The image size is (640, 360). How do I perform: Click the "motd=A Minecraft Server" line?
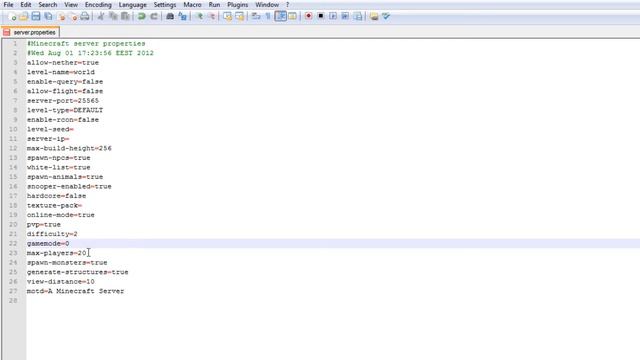pyautogui.click(x=76, y=291)
